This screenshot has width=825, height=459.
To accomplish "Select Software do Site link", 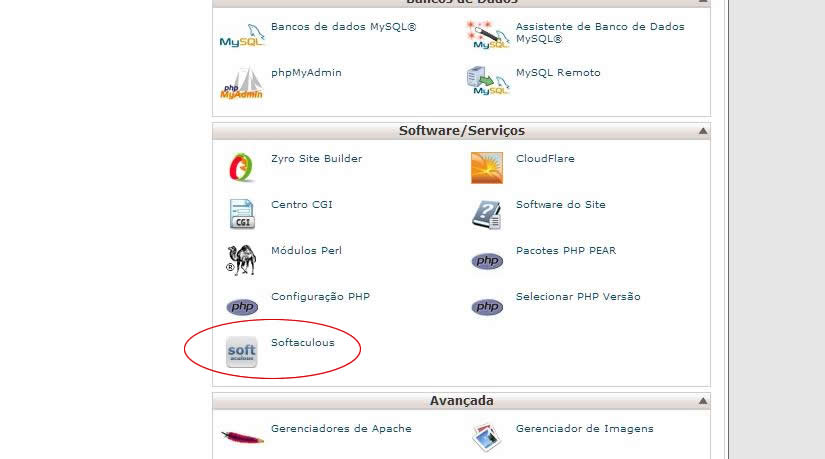I will tap(560, 204).
